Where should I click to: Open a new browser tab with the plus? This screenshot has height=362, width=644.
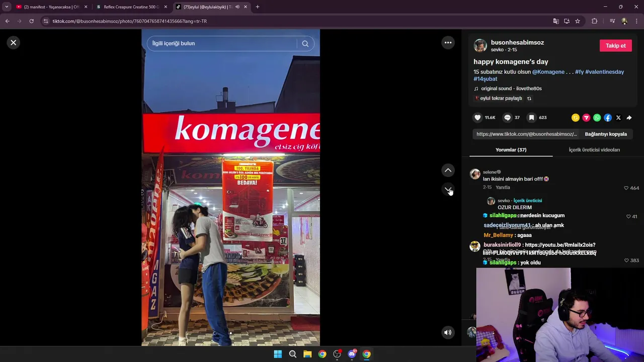tap(258, 7)
